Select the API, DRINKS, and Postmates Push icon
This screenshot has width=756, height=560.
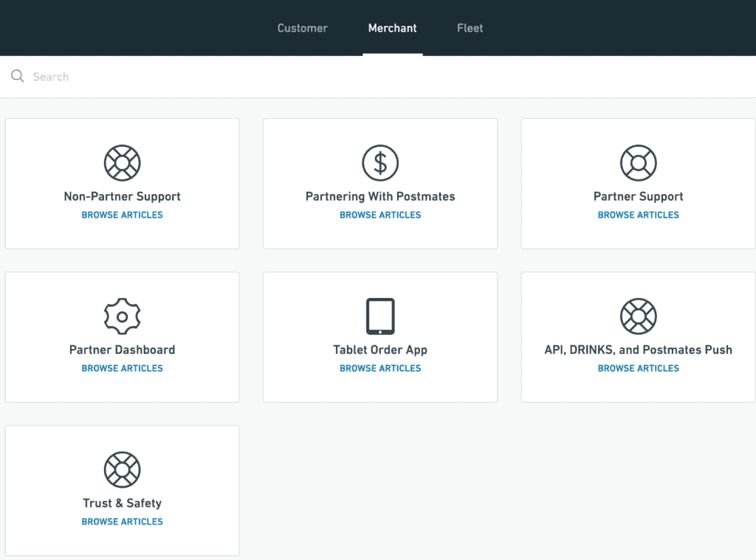pos(638,316)
